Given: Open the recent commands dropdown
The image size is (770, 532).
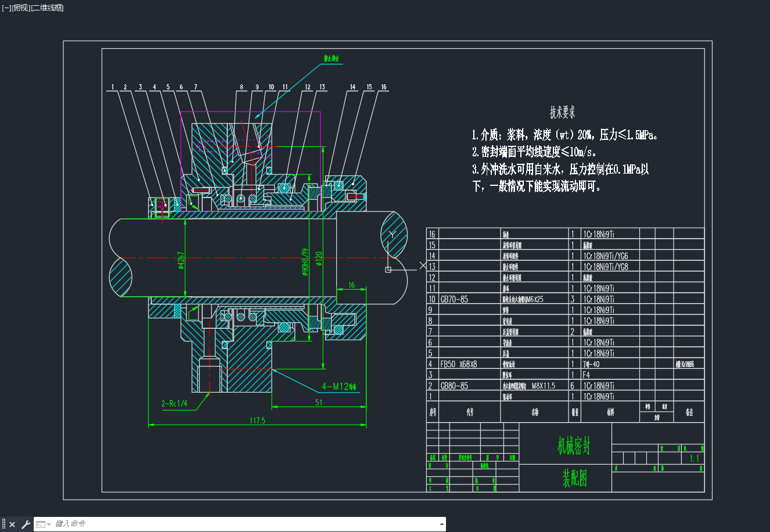Looking at the screenshot, I should [x=44, y=524].
